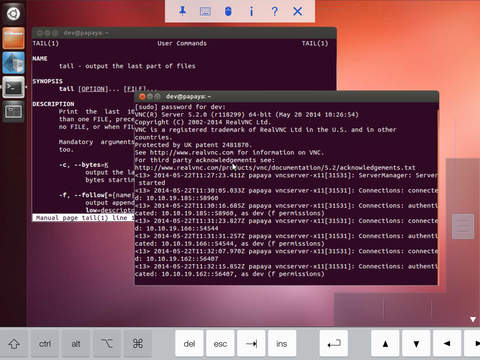The height and width of the screenshot is (360, 480).
Task: Click the '[sudo] password for dev:' line
Action: tap(180, 107)
